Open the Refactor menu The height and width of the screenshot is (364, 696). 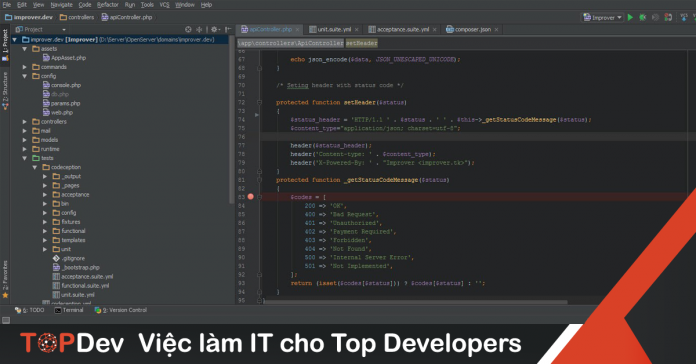click(x=107, y=4)
